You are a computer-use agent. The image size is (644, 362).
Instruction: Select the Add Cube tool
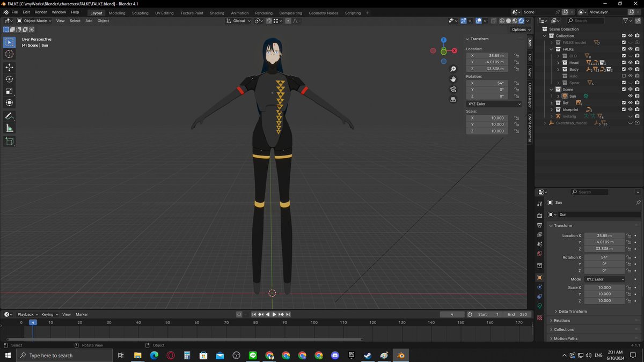[9, 141]
